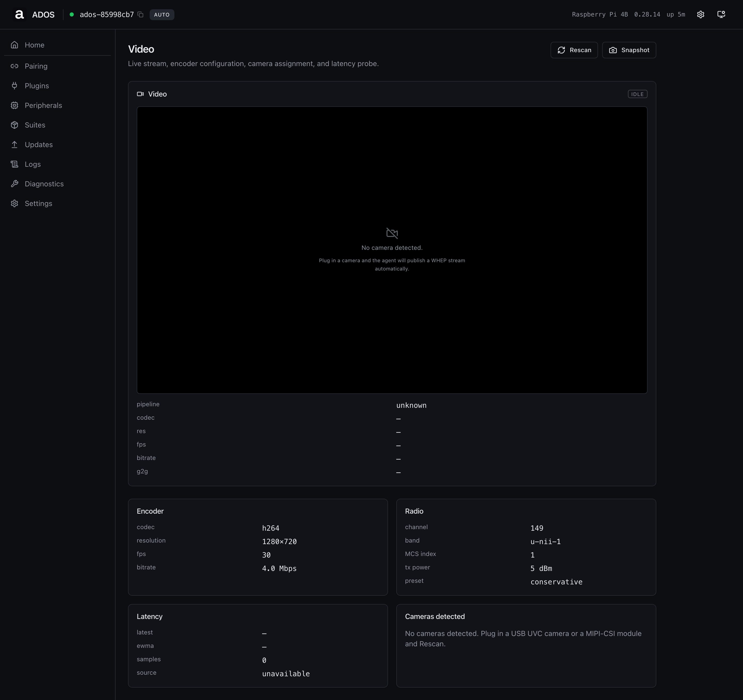Click the AUTO mode badge
Viewport: 743px width, 700px height.
tap(162, 14)
